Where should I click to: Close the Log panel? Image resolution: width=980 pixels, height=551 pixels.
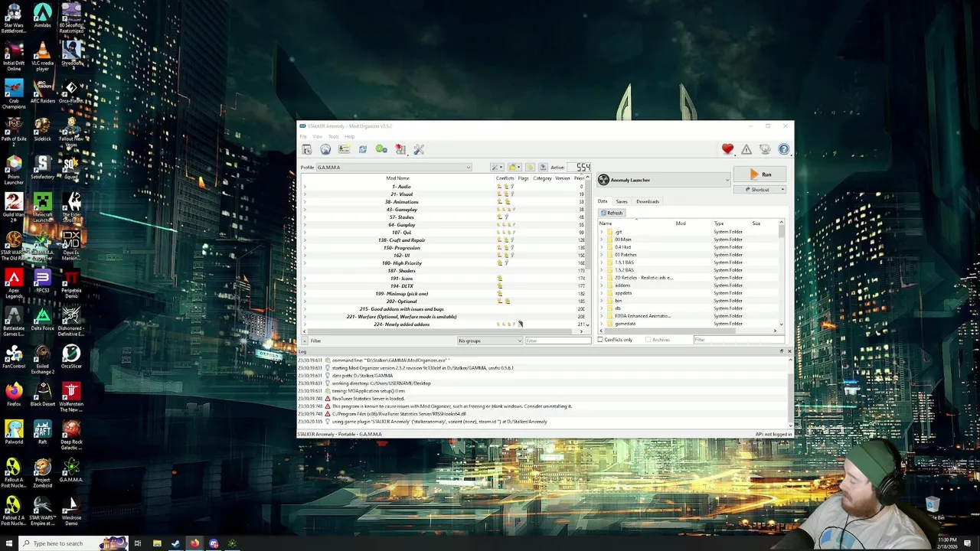click(x=789, y=351)
